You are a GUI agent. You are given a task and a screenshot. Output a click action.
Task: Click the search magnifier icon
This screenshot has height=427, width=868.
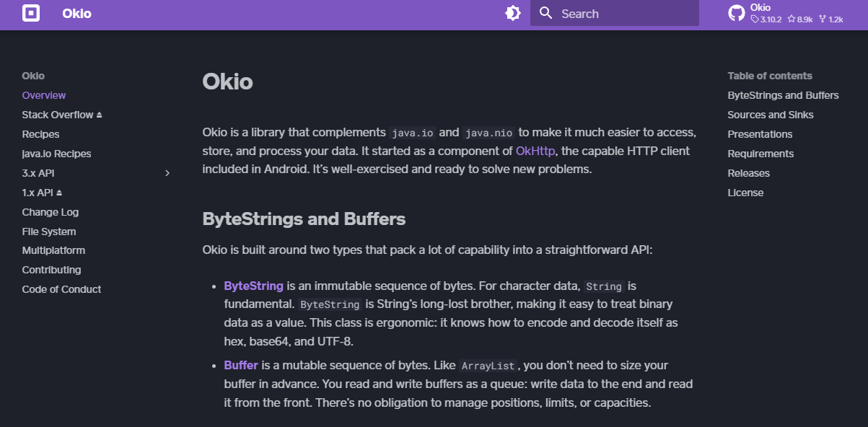[x=546, y=14]
